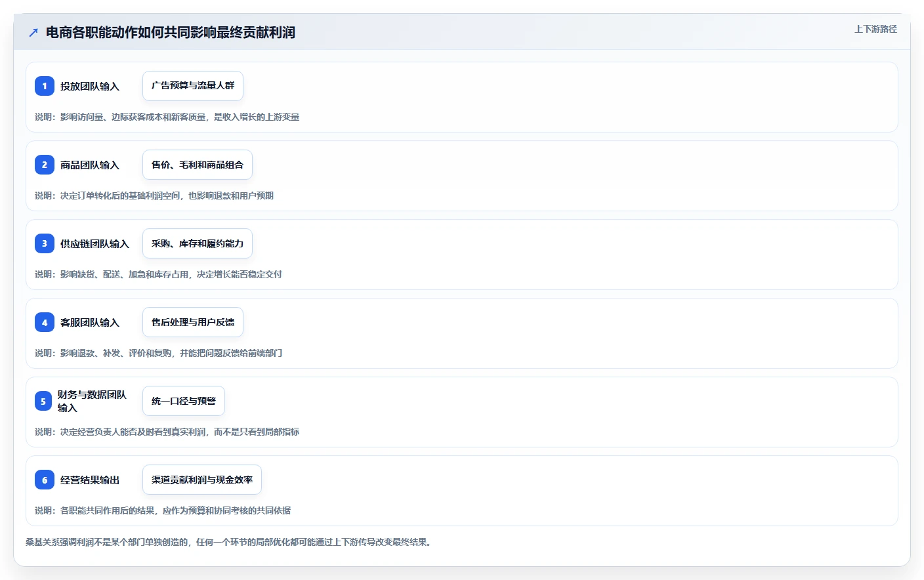Click the description about 决定经营负责人能否及时看到真实利润
The image size is (924, 580).
click(x=167, y=432)
